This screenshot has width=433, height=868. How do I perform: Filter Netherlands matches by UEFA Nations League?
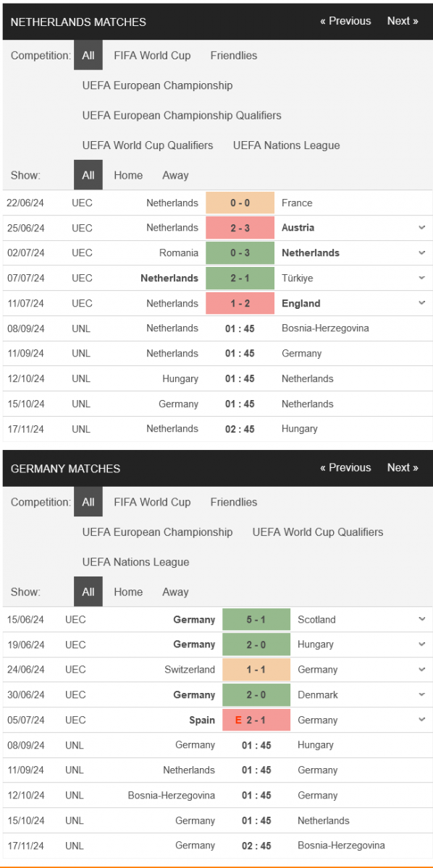coord(286,145)
